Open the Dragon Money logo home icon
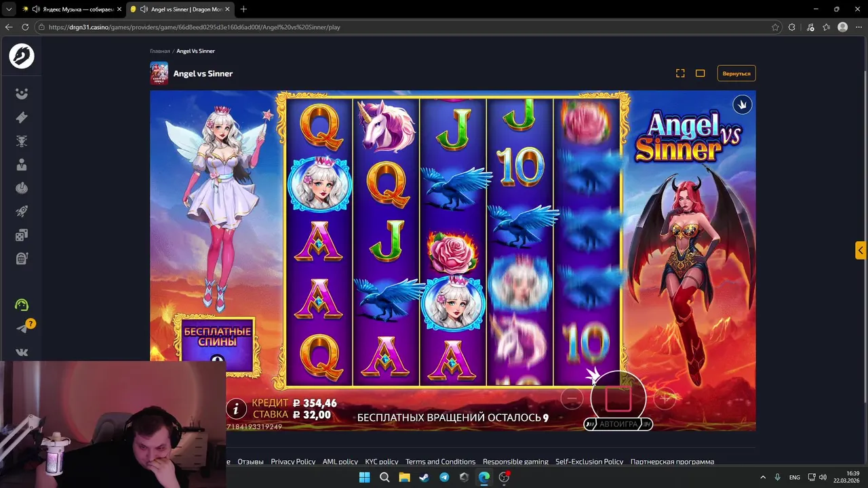Screen dimensions: 868x488 22,56
